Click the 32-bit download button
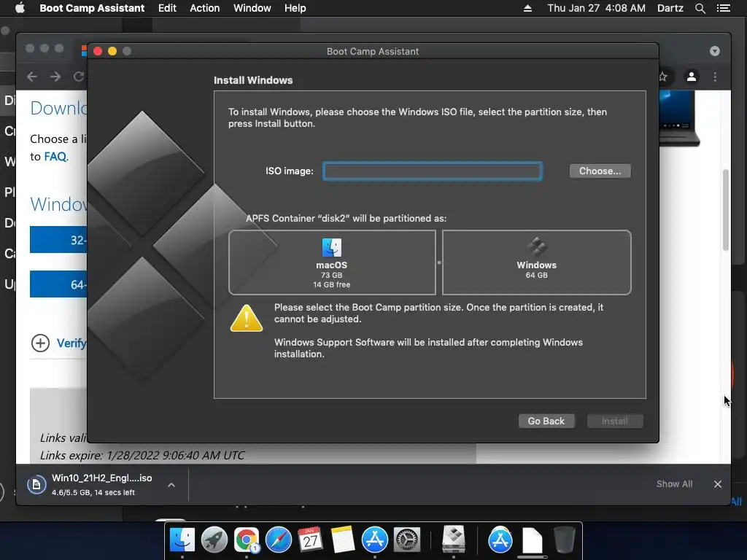This screenshot has width=747, height=560. (58, 239)
